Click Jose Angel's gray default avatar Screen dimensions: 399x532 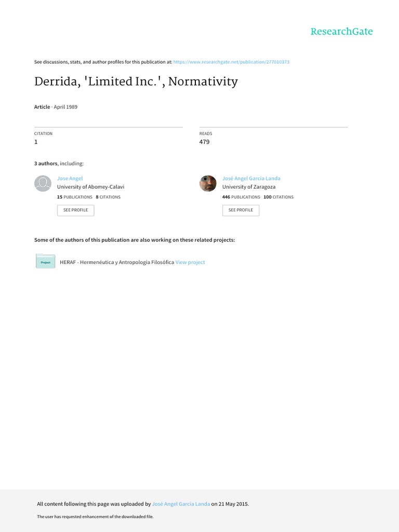click(x=43, y=183)
